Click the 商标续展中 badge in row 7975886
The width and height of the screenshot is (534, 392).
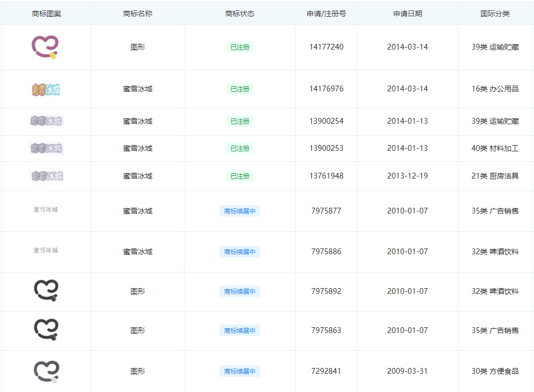[240, 252]
